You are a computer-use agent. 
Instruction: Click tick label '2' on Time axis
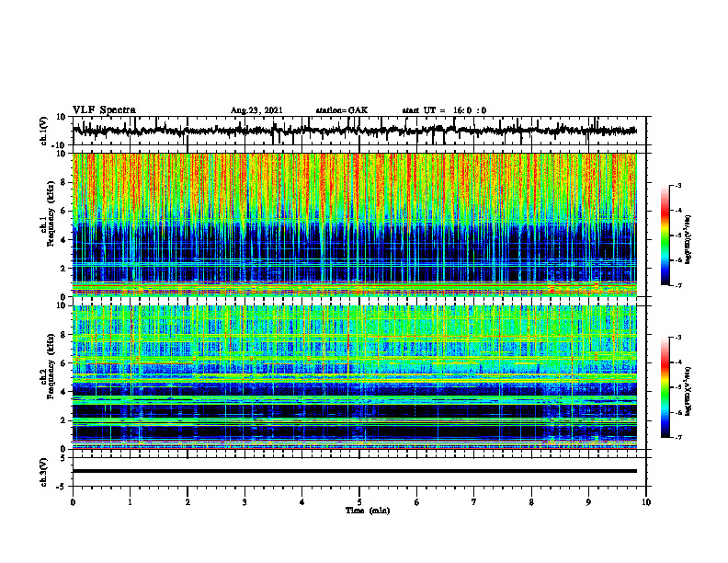tap(188, 502)
